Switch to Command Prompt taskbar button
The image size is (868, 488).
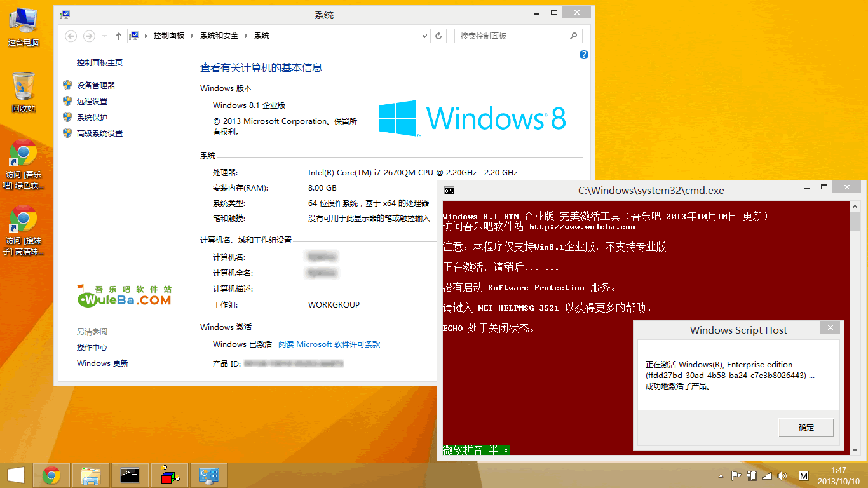(130, 475)
